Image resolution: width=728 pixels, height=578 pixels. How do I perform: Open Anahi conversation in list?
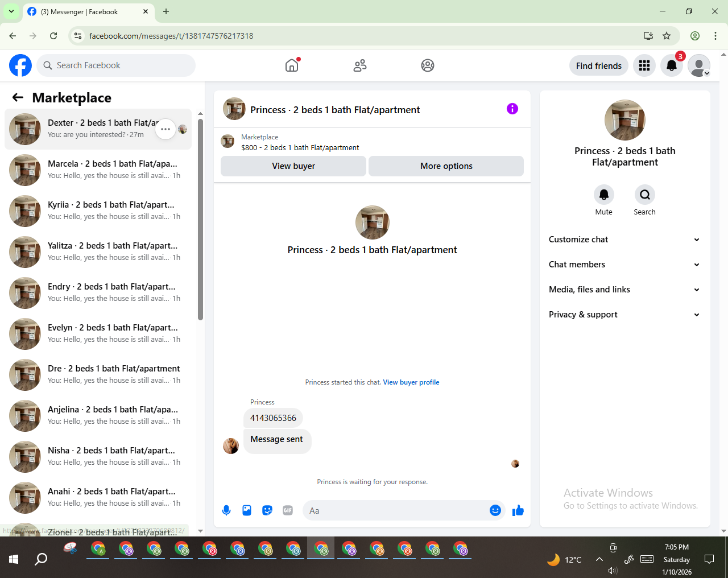pyautogui.click(x=98, y=498)
